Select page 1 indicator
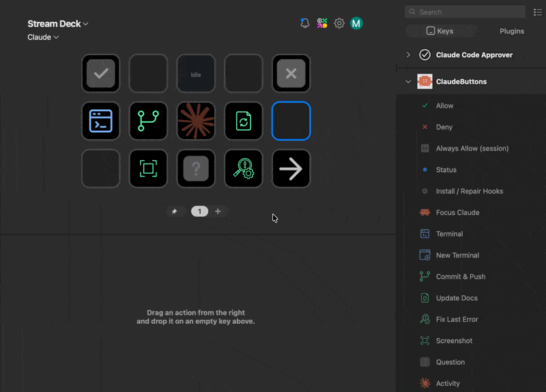 click(x=199, y=211)
